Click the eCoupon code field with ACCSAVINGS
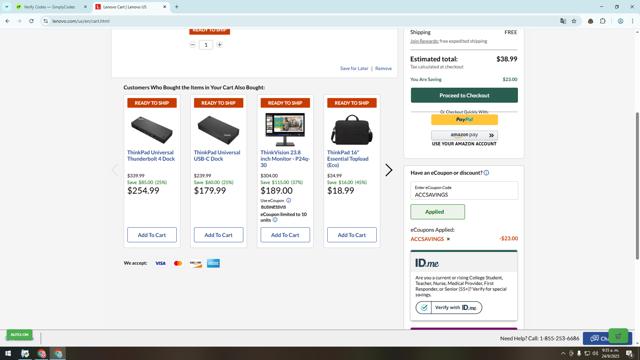The height and width of the screenshot is (360, 640). tap(464, 191)
